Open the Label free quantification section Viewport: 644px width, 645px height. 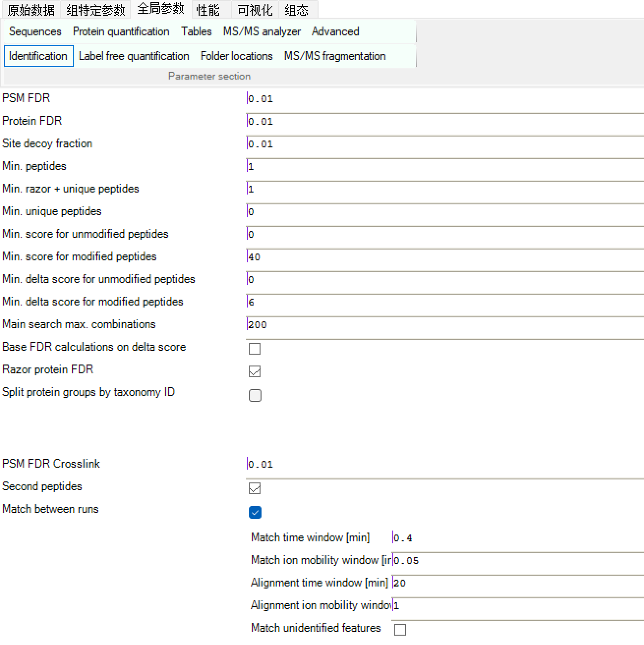point(134,56)
